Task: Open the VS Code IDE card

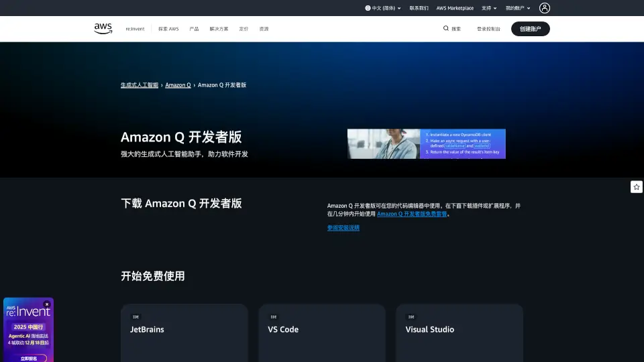Action: [x=322, y=333]
